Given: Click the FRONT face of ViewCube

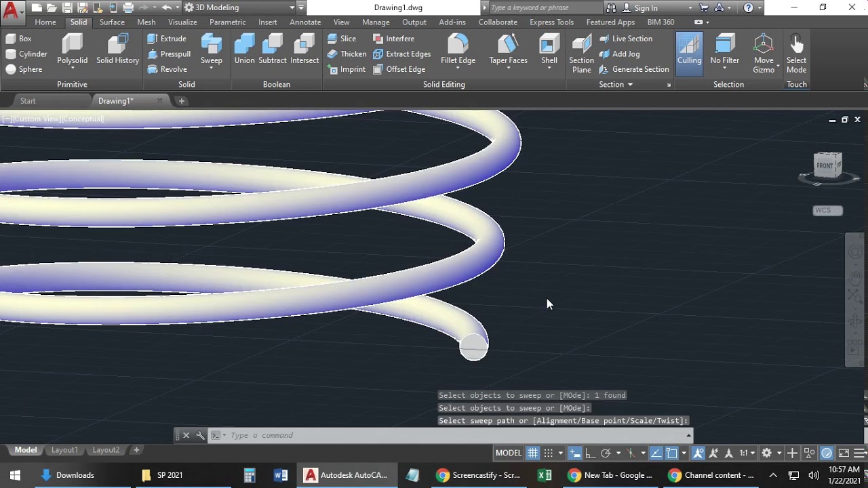Looking at the screenshot, I should coord(825,165).
